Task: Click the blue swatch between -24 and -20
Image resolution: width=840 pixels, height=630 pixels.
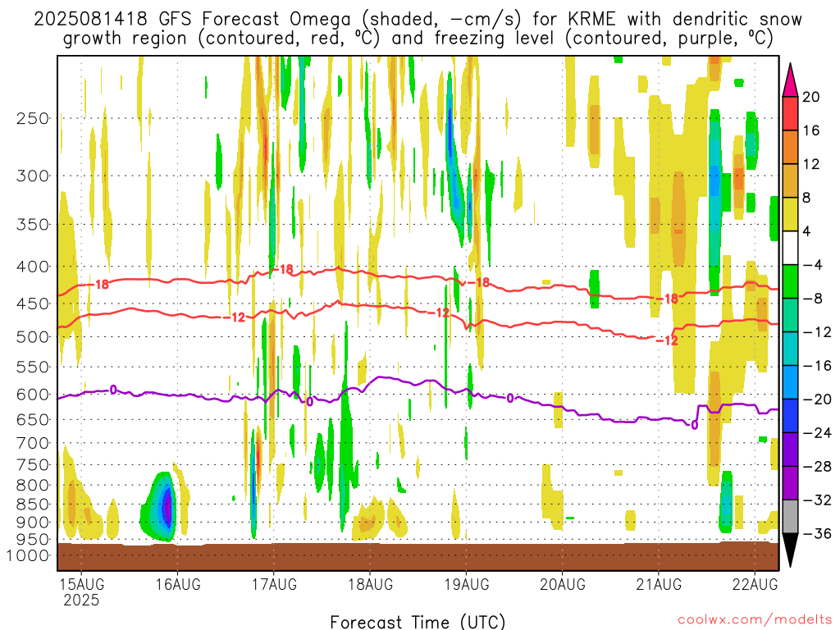Action: pos(790,416)
